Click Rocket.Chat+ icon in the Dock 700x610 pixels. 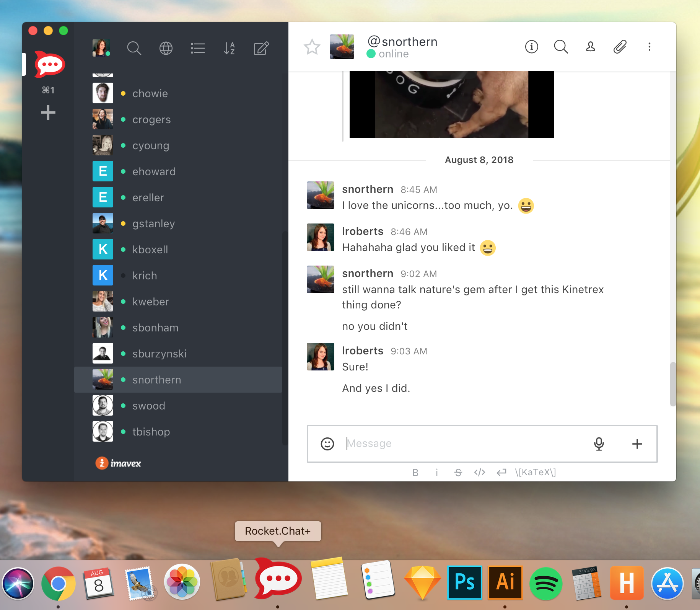[x=278, y=579]
